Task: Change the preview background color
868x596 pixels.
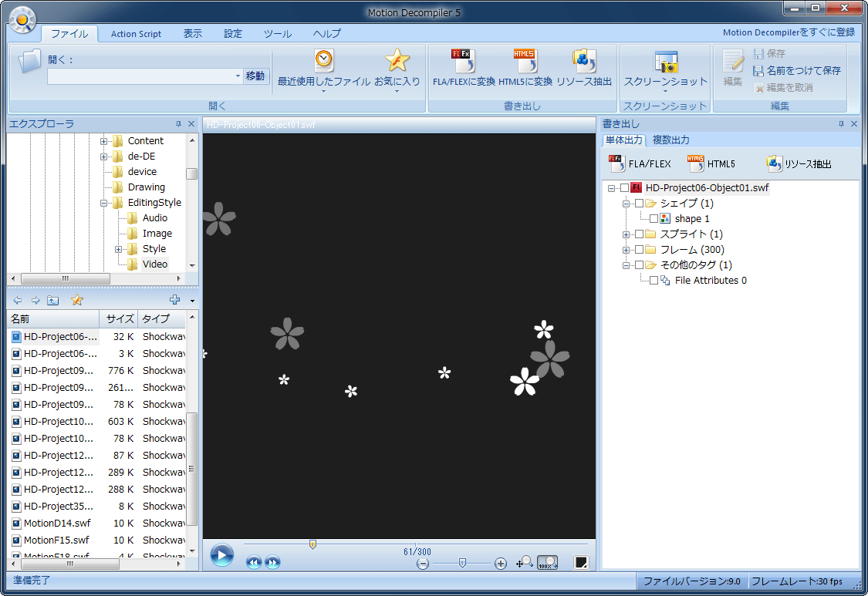Action: pyautogui.click(x=581, y=562)
